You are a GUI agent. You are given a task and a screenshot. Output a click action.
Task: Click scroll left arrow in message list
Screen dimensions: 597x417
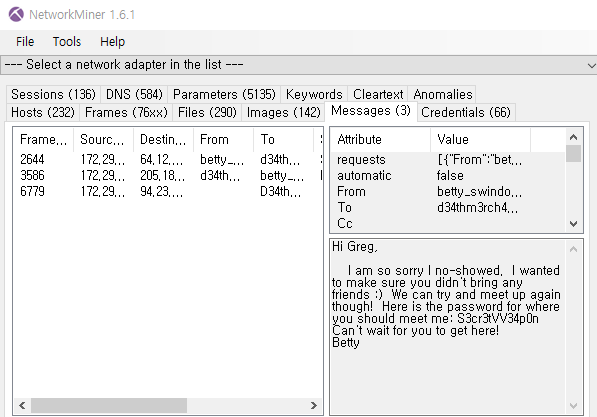click(x=22, y=405)
